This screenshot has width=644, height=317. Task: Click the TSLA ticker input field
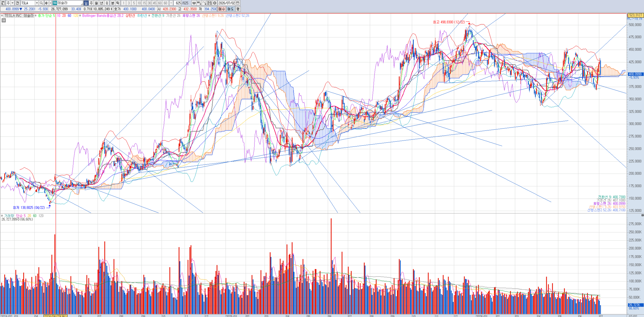[x=28, y=3]
